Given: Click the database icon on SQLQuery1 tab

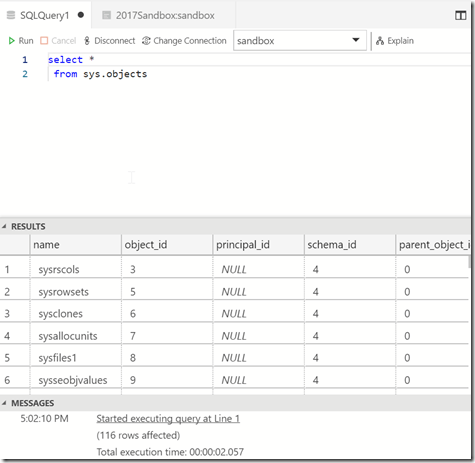Looking at the screenshot, I should [x=11, y=15].
